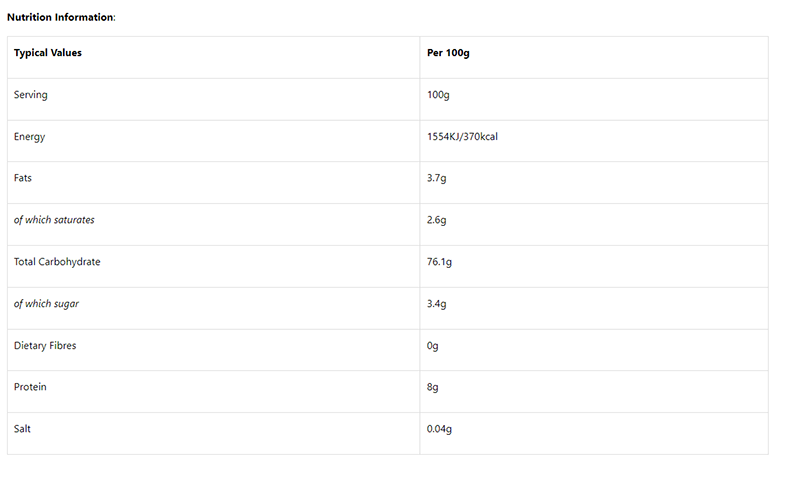This screenshot has height=478, width=790.
Task: Click the 3.4g sugar value
Action: coord(436,304)
